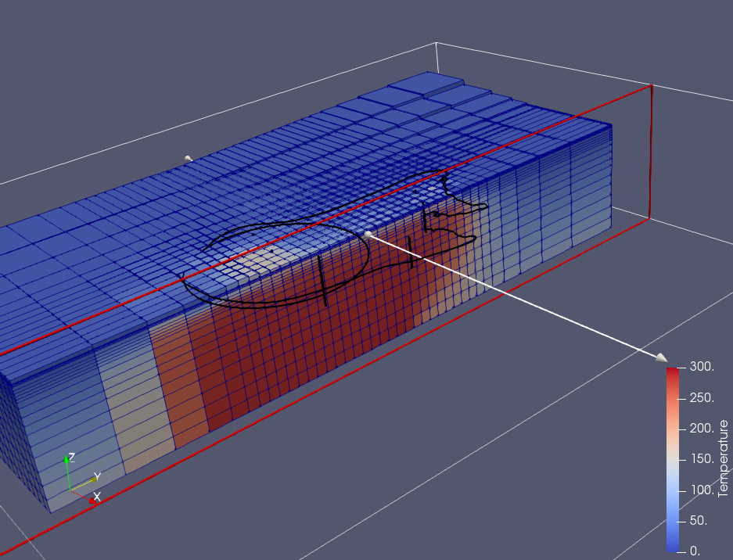
Task: Select the vertical Temperature legend title
Action: click(x=723, y=458)
